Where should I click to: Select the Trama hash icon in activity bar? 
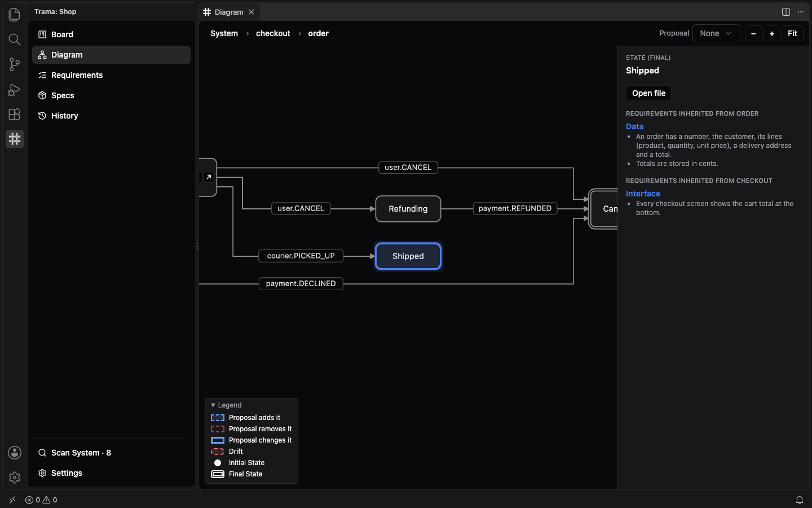(15, 139)
